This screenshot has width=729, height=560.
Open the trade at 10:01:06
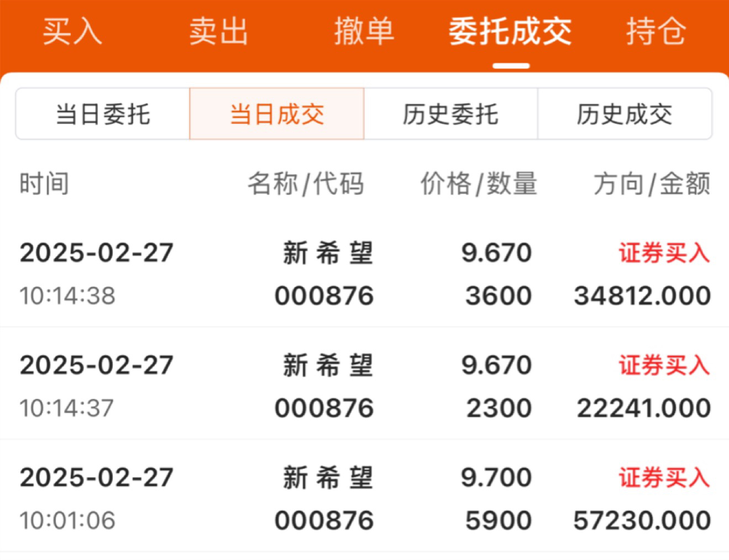coord(364,496)
